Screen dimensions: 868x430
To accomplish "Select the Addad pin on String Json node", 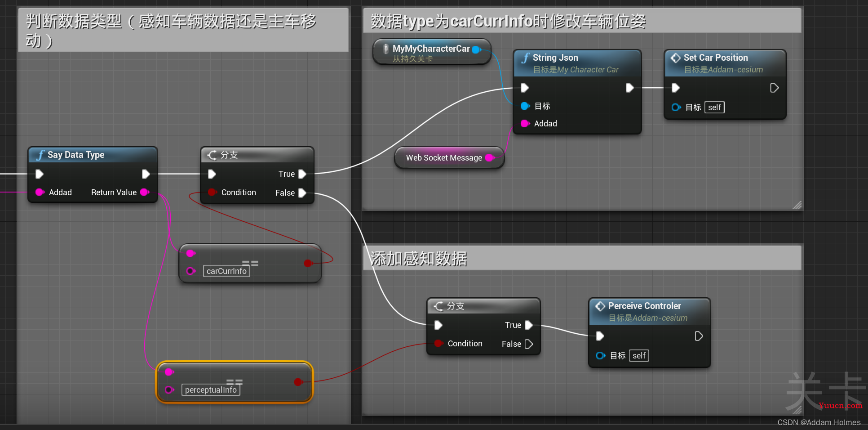I will [525, 123].
